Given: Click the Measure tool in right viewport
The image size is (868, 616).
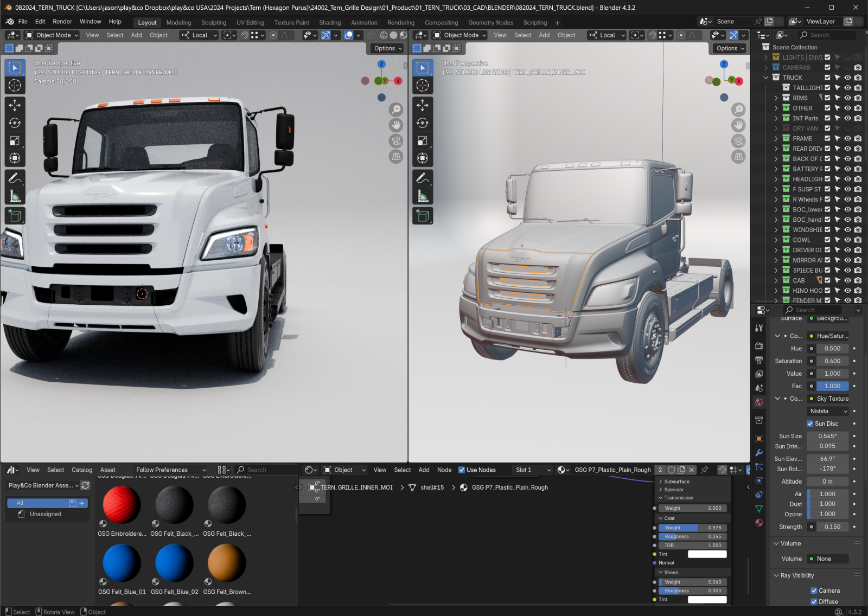Looking at the screenshot, I should coord(422,196).
